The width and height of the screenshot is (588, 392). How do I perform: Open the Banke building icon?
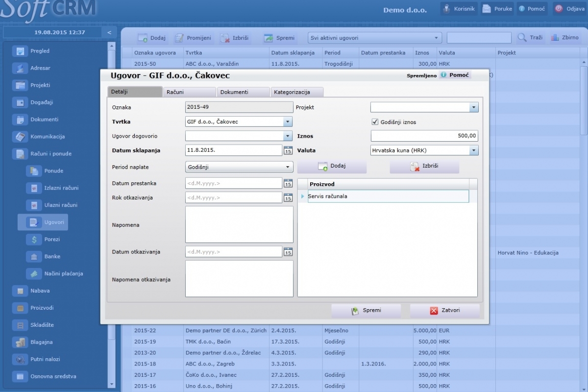[x=34, y=257]
